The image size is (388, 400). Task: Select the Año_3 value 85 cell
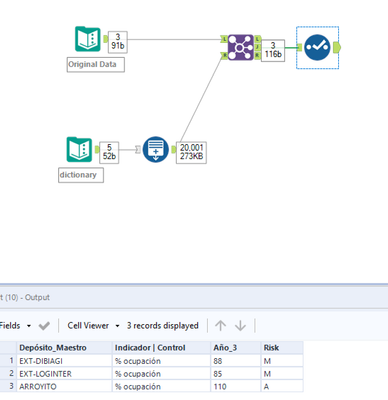tap(235, 374)
